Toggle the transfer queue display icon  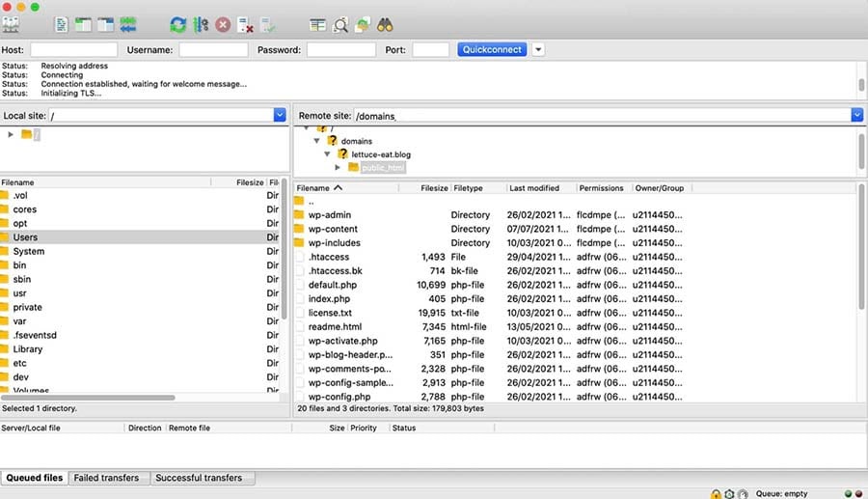pyautogui.click(x=127, y=25)
